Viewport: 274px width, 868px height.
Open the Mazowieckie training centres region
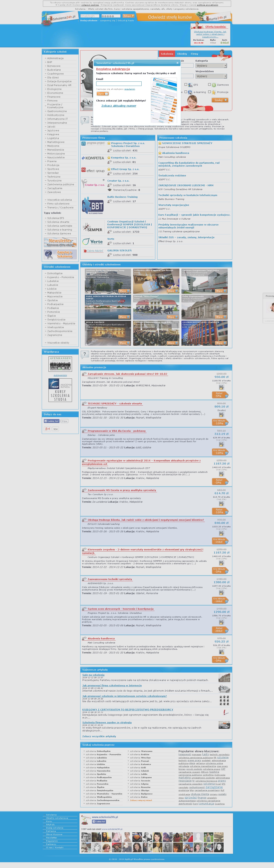pyautogui.click(x=55, y=297)
